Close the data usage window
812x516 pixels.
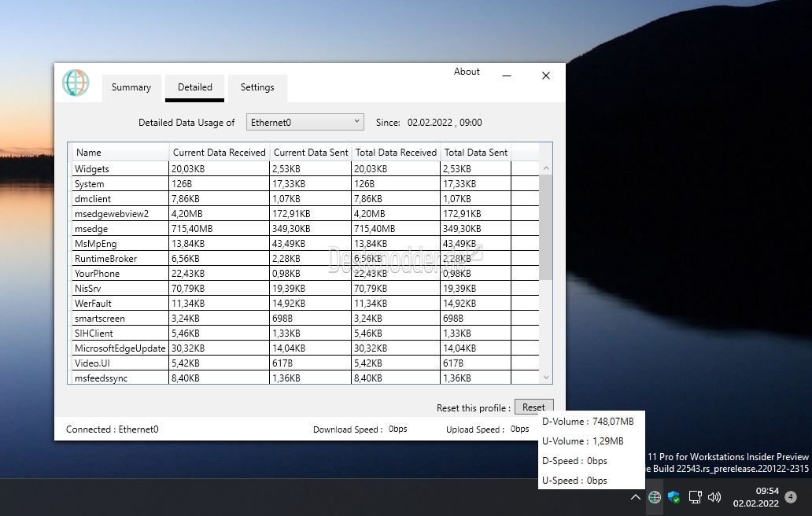click(546, 76)
